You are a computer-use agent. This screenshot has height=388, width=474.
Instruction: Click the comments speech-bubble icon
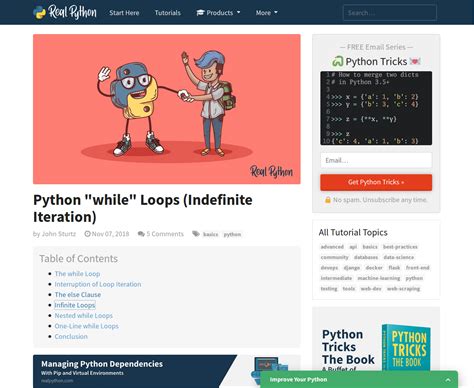[141, 234]
